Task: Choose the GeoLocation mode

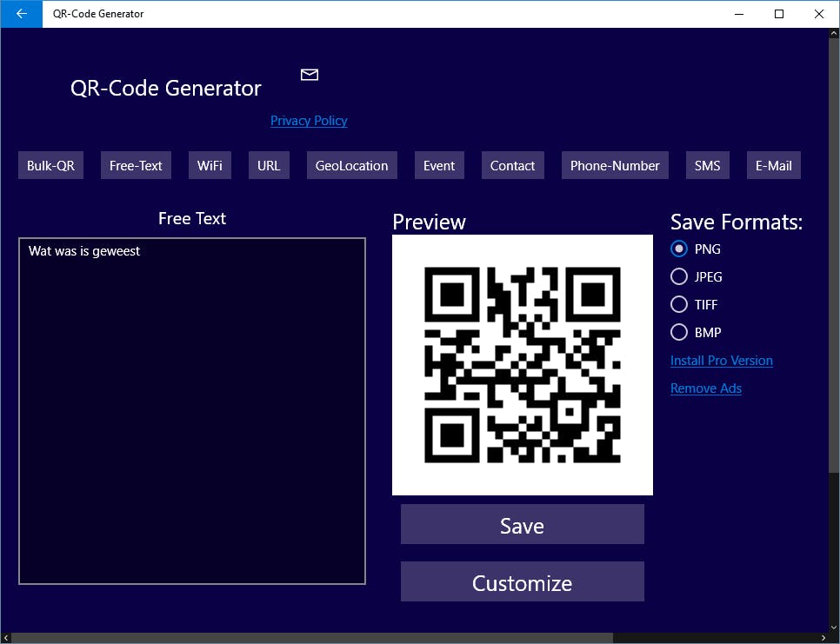Action: coord(351,165)
